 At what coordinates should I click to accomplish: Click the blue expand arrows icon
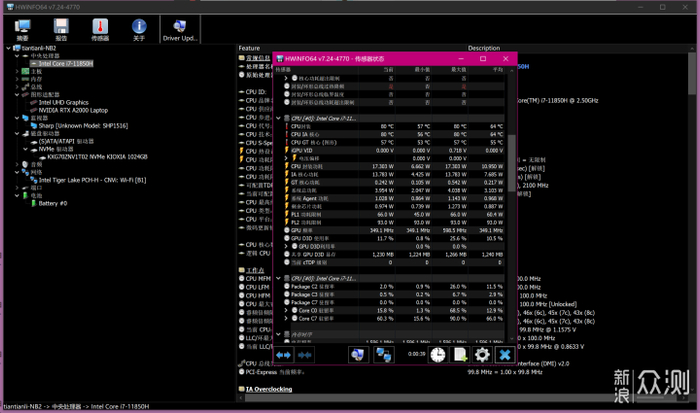pos(283,354)
